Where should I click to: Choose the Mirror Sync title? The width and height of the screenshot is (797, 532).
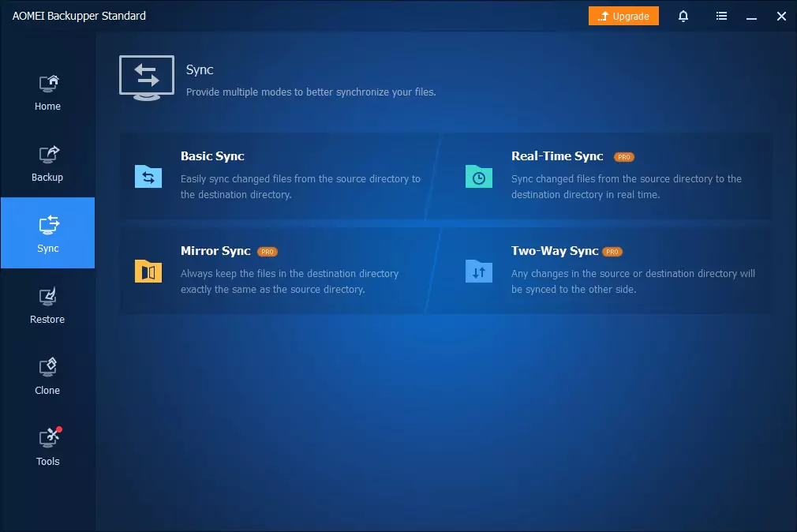pos(215,251)
